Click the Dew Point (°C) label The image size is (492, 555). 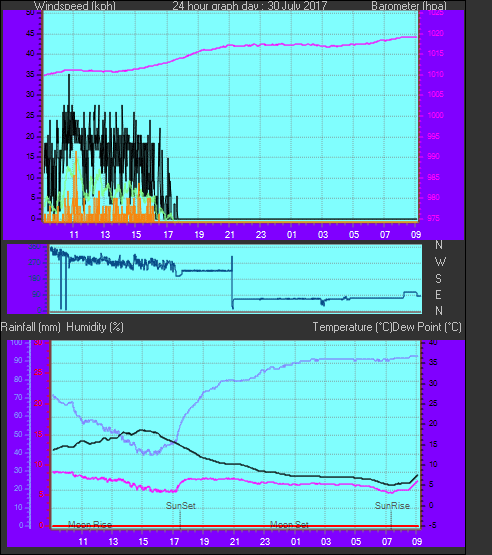tap(427, 327)
